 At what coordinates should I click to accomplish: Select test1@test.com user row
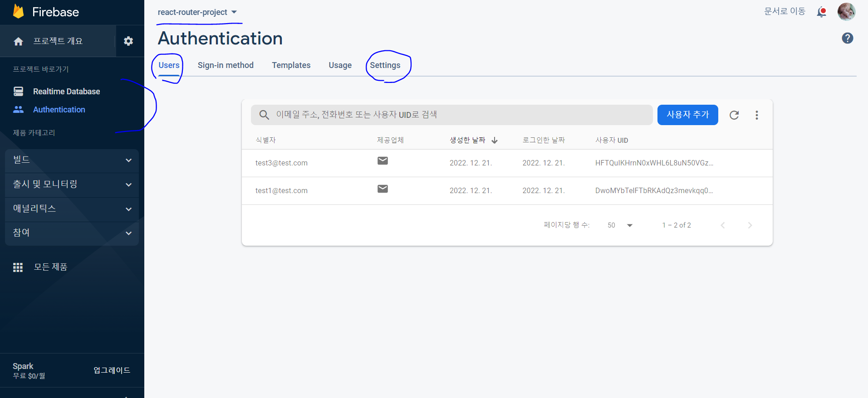point(507,191)
